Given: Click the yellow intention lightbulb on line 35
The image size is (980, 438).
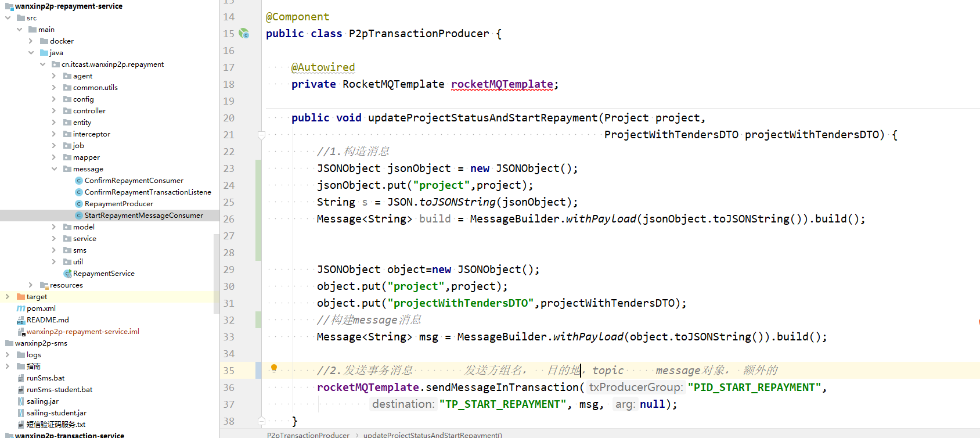Looking at the screenshot, I should point(274,368).
